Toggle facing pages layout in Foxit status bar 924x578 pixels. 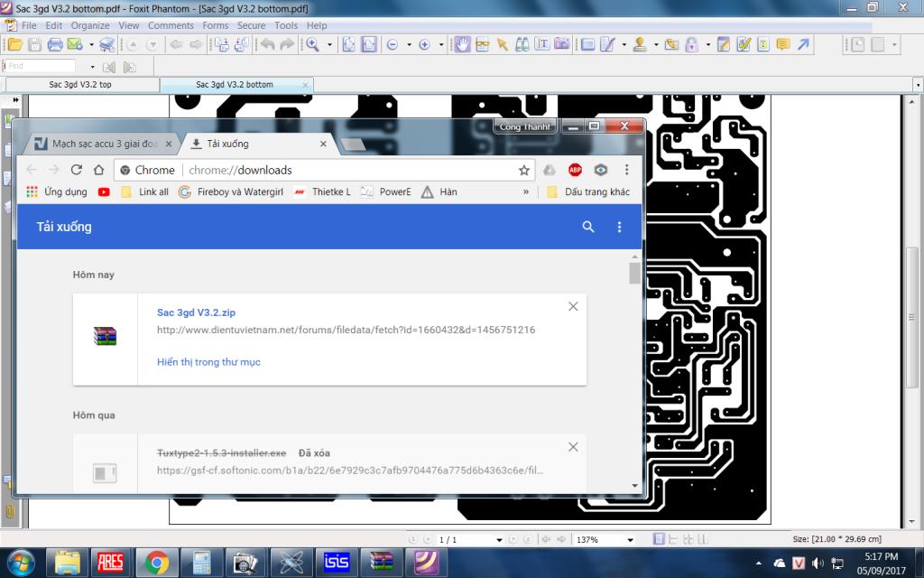[702, 539]
